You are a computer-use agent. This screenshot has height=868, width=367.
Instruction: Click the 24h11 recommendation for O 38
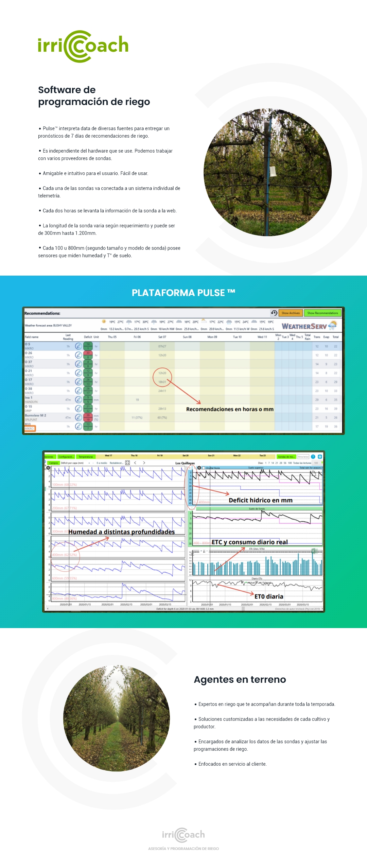(x=162, y=391)
